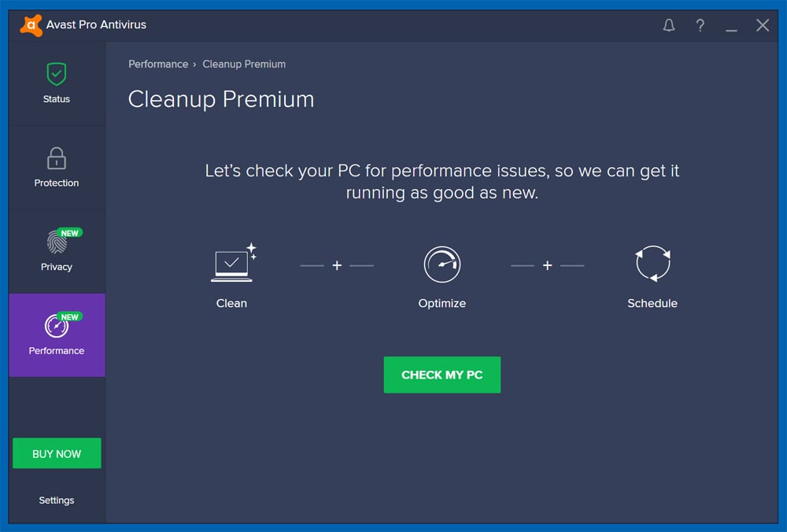
Task: Click the NEW badge on Performance
Action: (70, 316)
